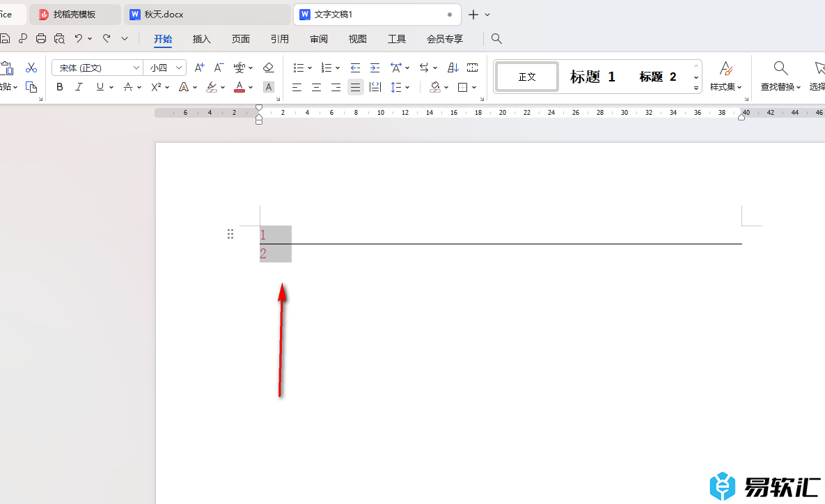Apply the 标题 2 style
Viewport: 825px width, 504px height.
coord(658,77)
